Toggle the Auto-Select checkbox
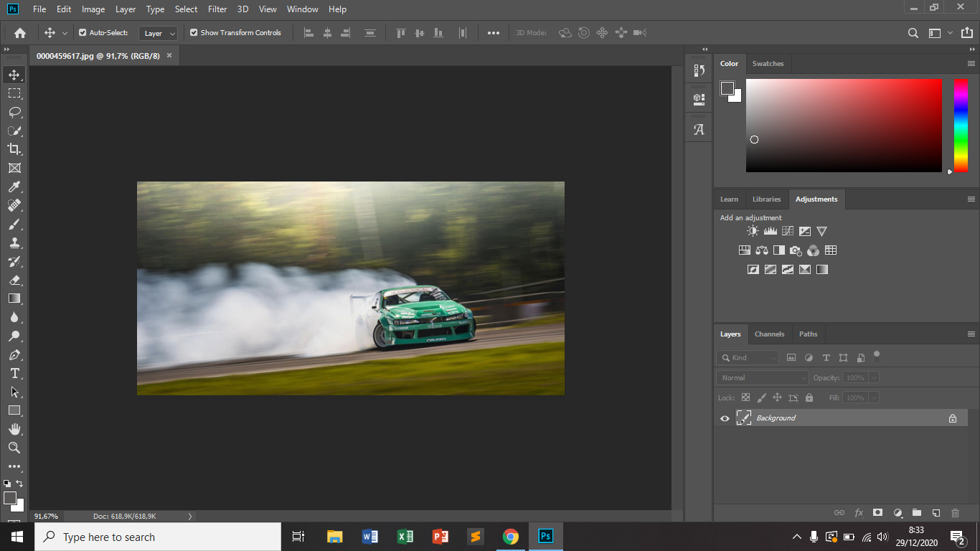 [x=84, y=32]
